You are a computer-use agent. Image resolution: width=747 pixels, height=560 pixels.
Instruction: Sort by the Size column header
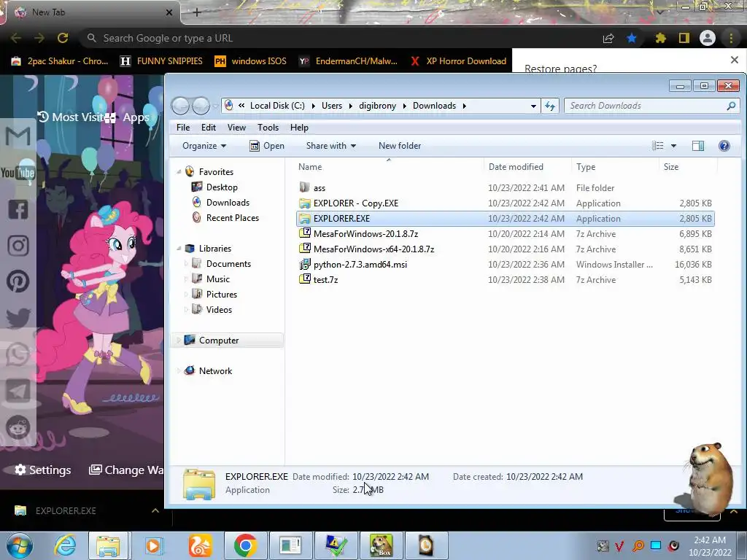tap(688, 167)
